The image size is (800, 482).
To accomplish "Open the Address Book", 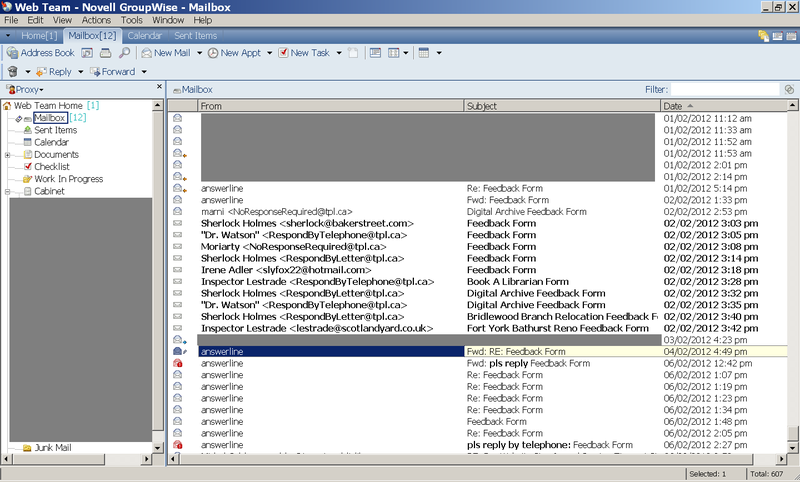I will click(40, 52).
